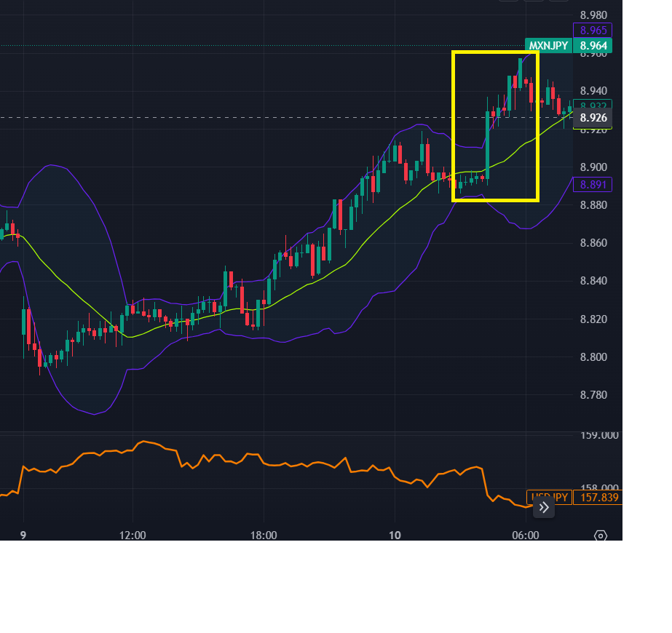Select the purple 8.891 lower band label
672x633 pixels.
click(x=593, y=185)
